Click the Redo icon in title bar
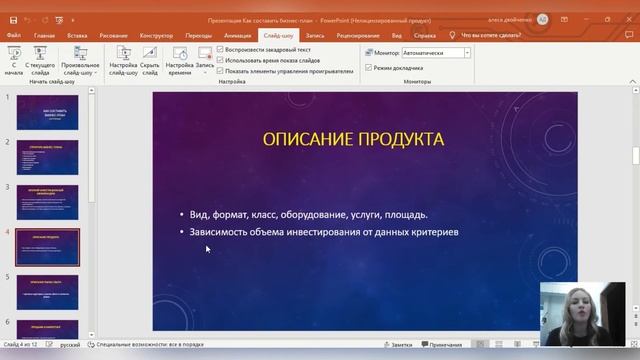 click(x=45, y=20)
